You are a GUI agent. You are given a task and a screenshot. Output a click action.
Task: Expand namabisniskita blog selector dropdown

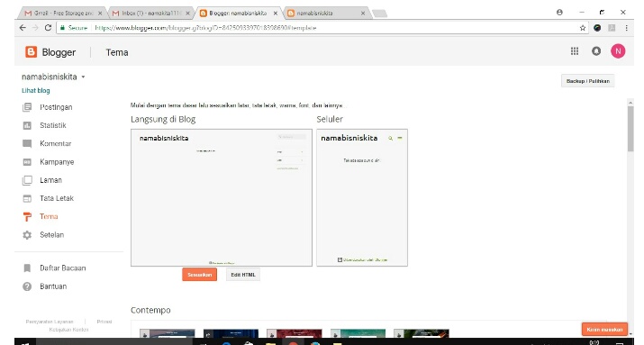click(83, 77)
